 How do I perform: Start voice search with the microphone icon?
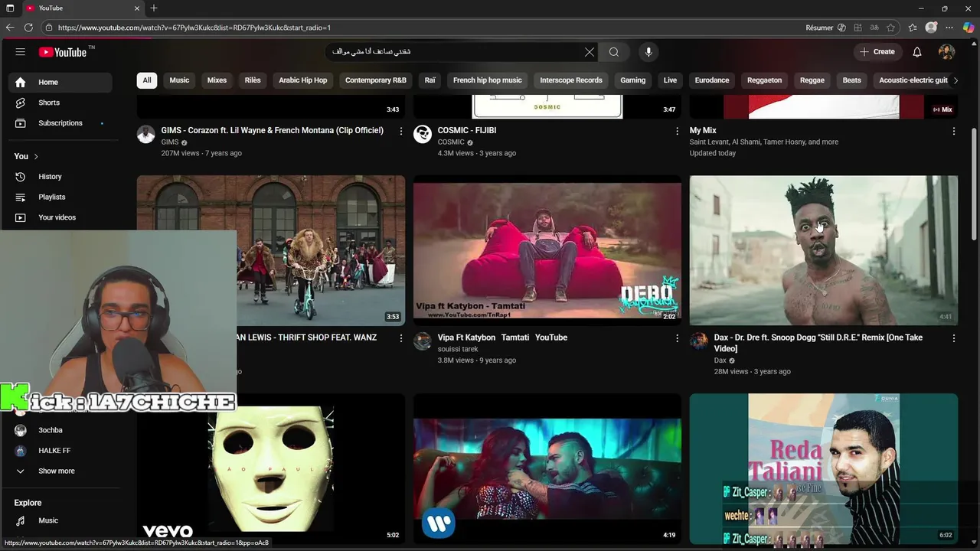tap(648, 52)
